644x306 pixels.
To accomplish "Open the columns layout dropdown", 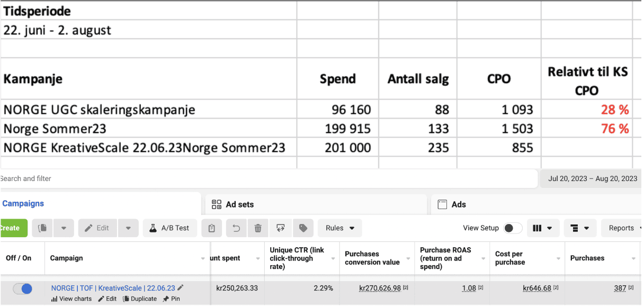I will point(542,228).
